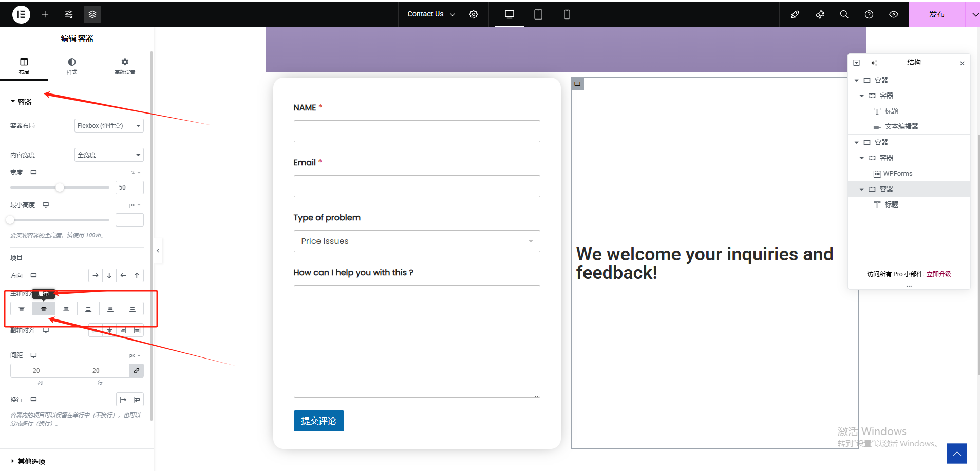The image size is (980, 471).
Task: Open the add element plus icon
Action: pos(45,14)
